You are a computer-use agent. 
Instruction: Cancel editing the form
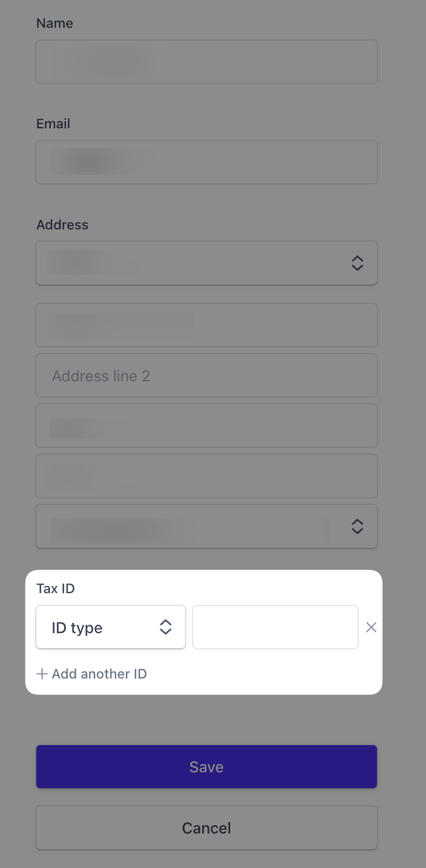(x=206, y=827)
